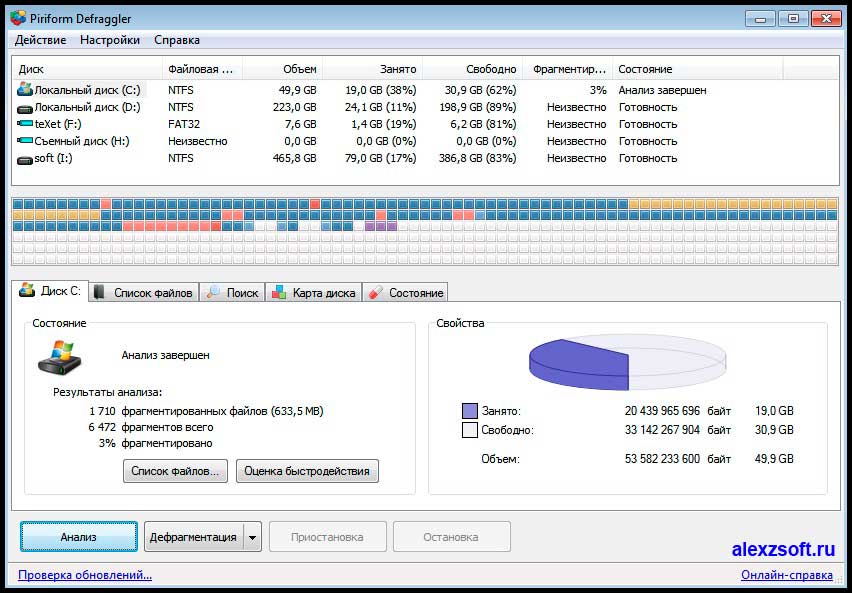Open the Настройки menu
Viewport: 852px width, 593px height.
point(110,40)
